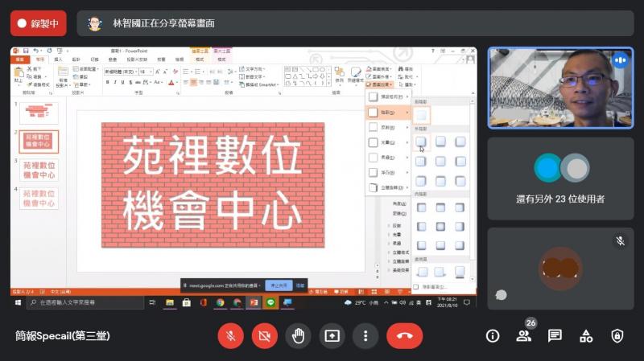
Task: Show the participants list with badge 26
Action: click(x=523, y=336)
